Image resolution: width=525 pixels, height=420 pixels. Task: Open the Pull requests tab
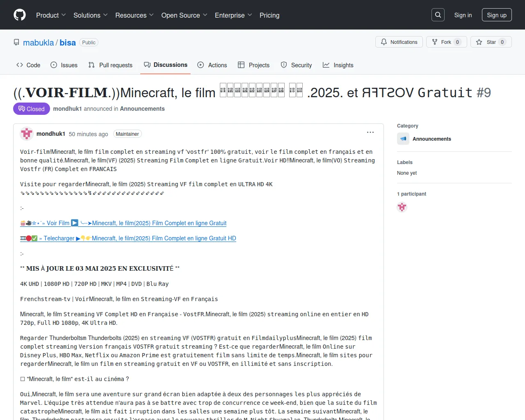click(x=110, y=65)
